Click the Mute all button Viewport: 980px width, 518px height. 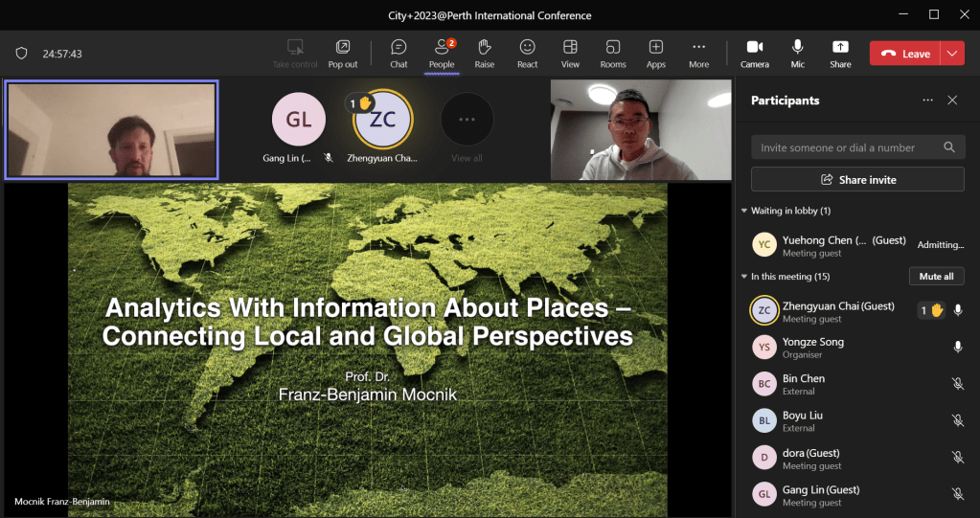point(936,277)
